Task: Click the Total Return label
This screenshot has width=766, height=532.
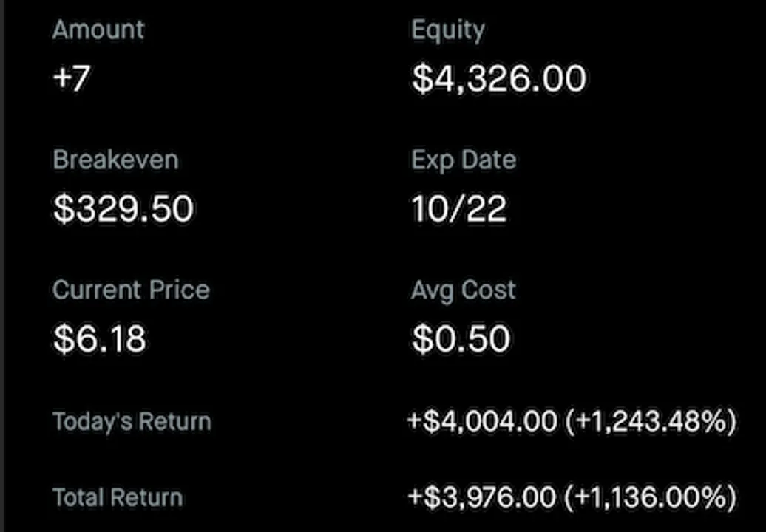Action: coord(118,497)
